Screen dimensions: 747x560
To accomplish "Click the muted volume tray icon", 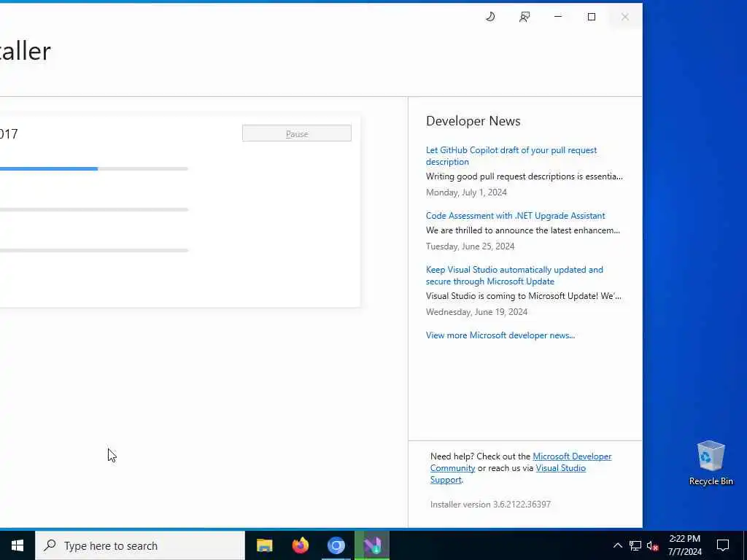I will pos(653,545).
